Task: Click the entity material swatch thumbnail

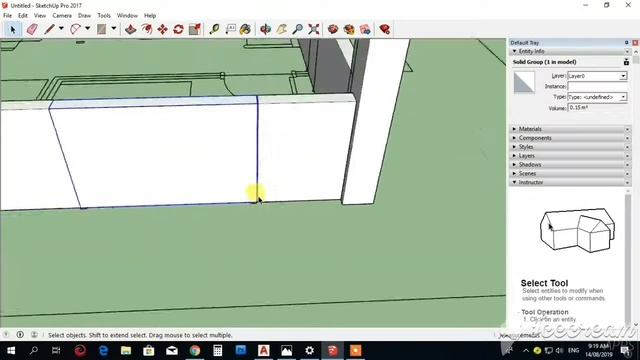Action: [524, 83]
